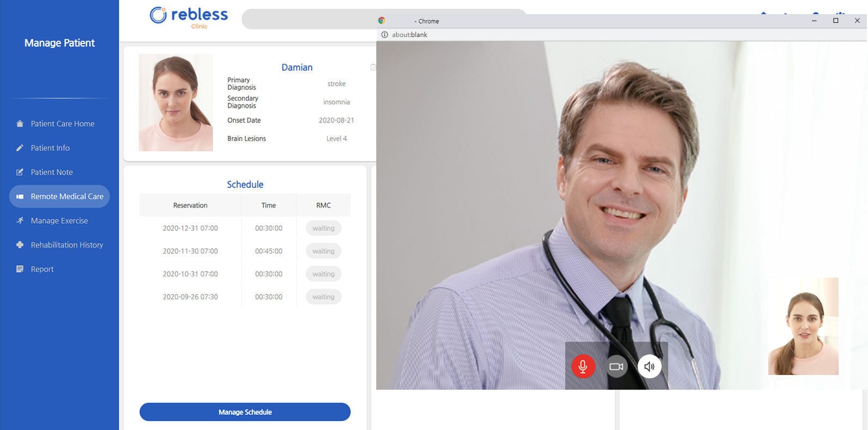Click the note icon beside Patient Note
The height and width of the screenshot is (430, 868).
(x=20, y=172)
